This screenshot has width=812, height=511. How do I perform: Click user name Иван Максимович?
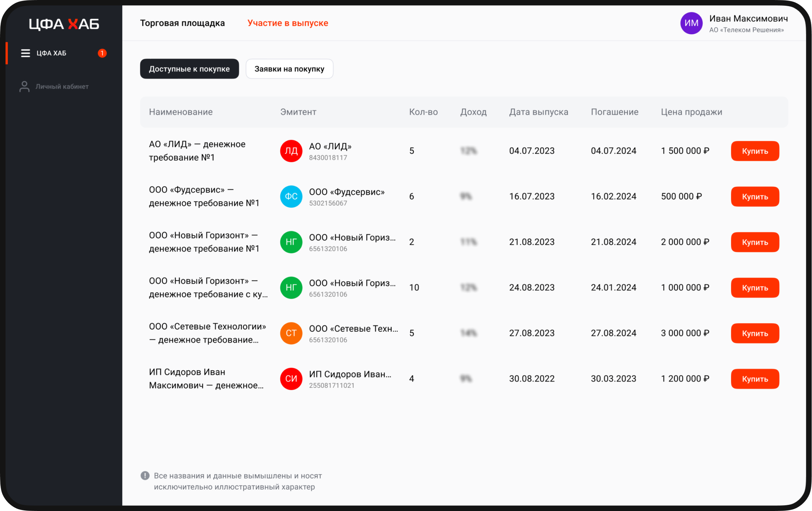point(748,19)
